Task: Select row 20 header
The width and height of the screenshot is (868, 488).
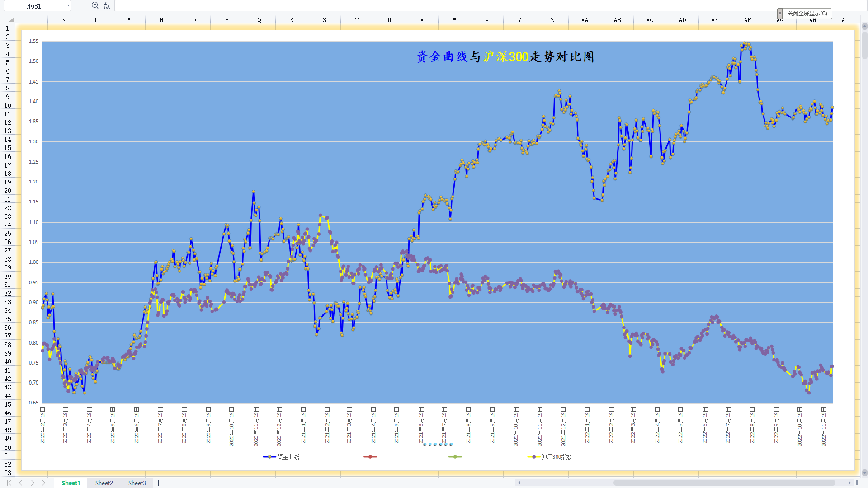Action: click(x=8, y=191)
